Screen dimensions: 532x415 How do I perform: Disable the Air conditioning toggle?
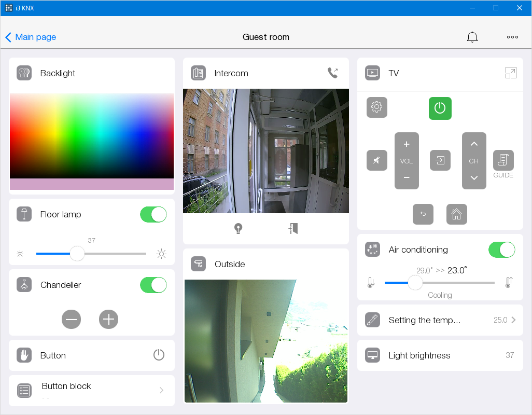pyautogui.click(x=502, y=250)
